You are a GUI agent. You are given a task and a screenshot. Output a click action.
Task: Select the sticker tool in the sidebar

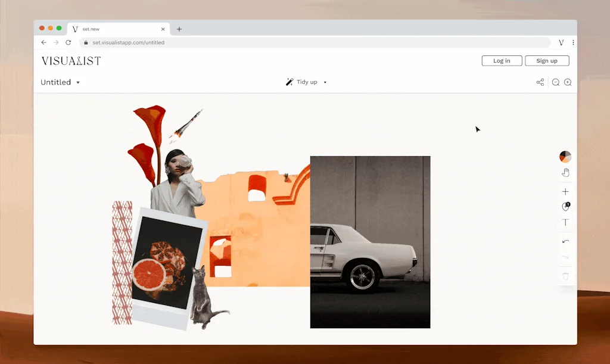tap(565, 207)
